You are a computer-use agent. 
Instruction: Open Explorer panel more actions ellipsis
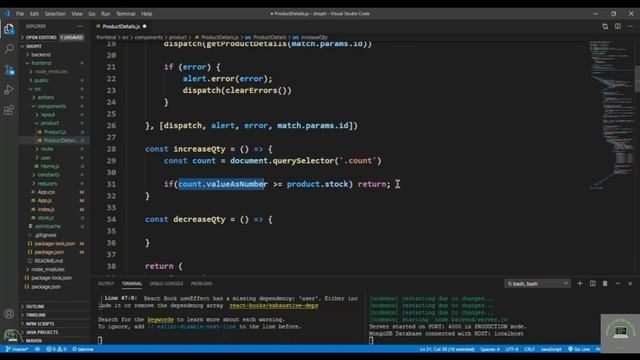(80, 26)
